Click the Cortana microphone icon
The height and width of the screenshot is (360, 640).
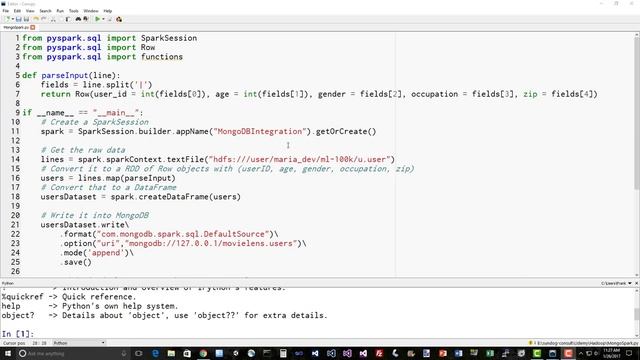(x=124, y=353)
